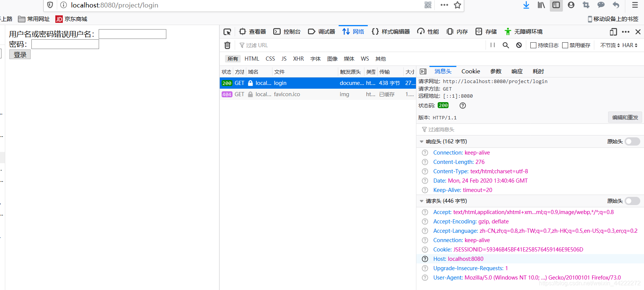This screenshot has height=290, width=644.
Task: Open devtools three-dot options menu
Action: [x=626, y=32]
